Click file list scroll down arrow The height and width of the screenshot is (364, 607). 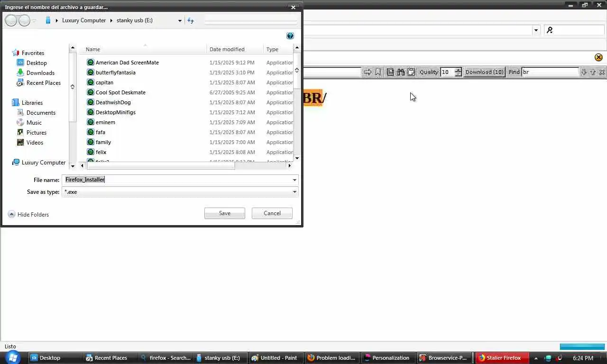pyautogui.click(x=297, y=158)
